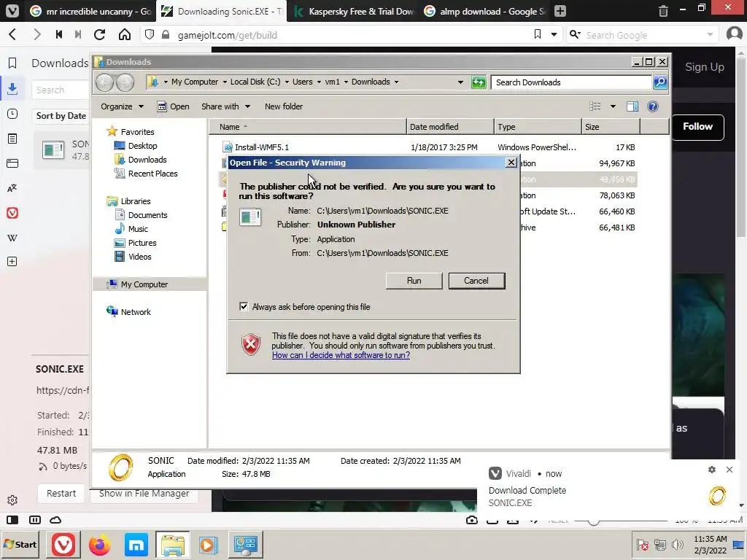Open the History panel clock icon
The height and width of the screenshot is (560, 747).
(12, 114)
